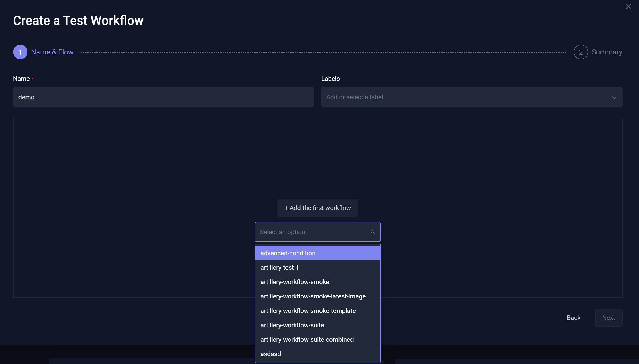Image resolution: width=639 pixels, height=364 pixels.
Task: Click the Back button
Action: (x=573, y=317)
